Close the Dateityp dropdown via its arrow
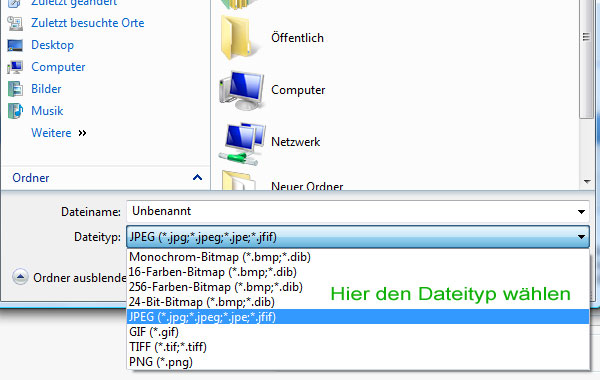This screenshot has height=380, width=600. pos(581,237)
